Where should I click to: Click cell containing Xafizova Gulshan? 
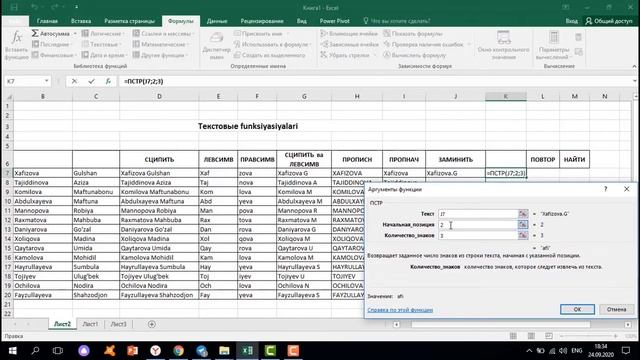pyautogui.click(x=159, y=173)
